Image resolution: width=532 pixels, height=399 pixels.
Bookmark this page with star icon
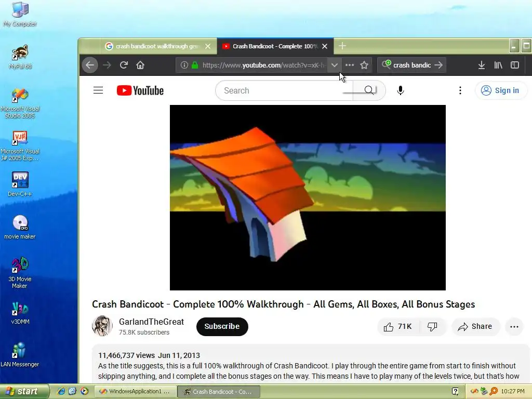tap(364, 65)
